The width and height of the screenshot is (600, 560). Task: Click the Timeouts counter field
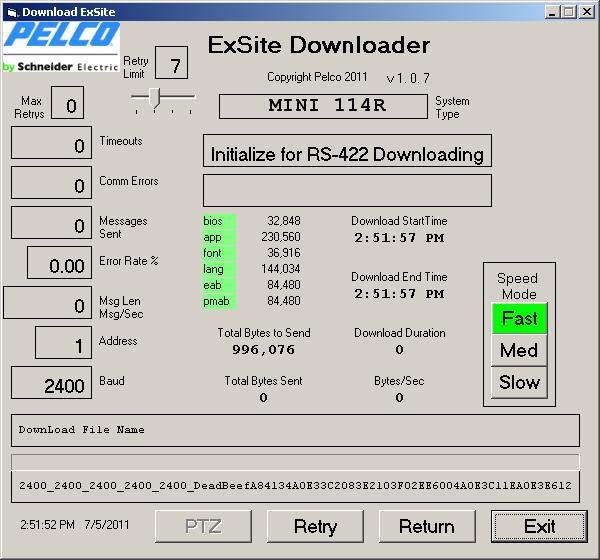[x=52, y=142]
